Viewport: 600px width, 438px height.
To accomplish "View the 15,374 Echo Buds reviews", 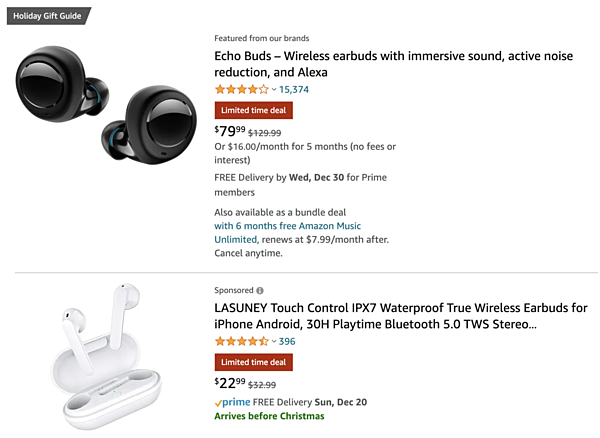I will click(x=294, y=90).
